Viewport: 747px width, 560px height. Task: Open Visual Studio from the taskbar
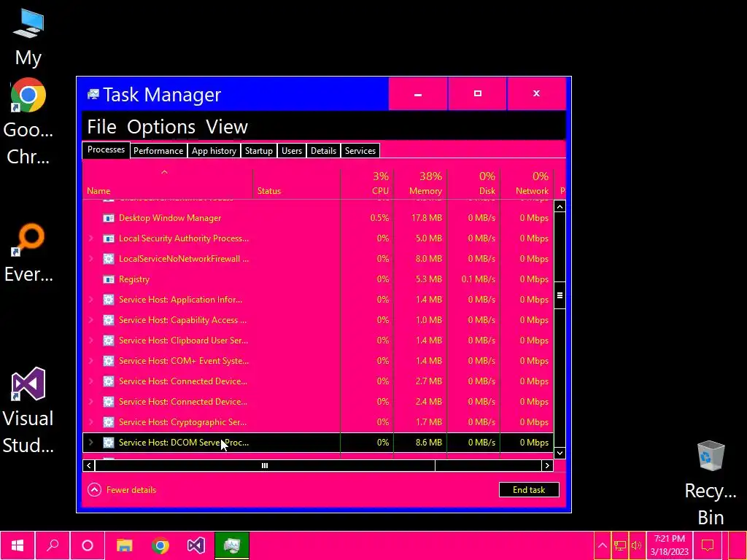point(196,545)
